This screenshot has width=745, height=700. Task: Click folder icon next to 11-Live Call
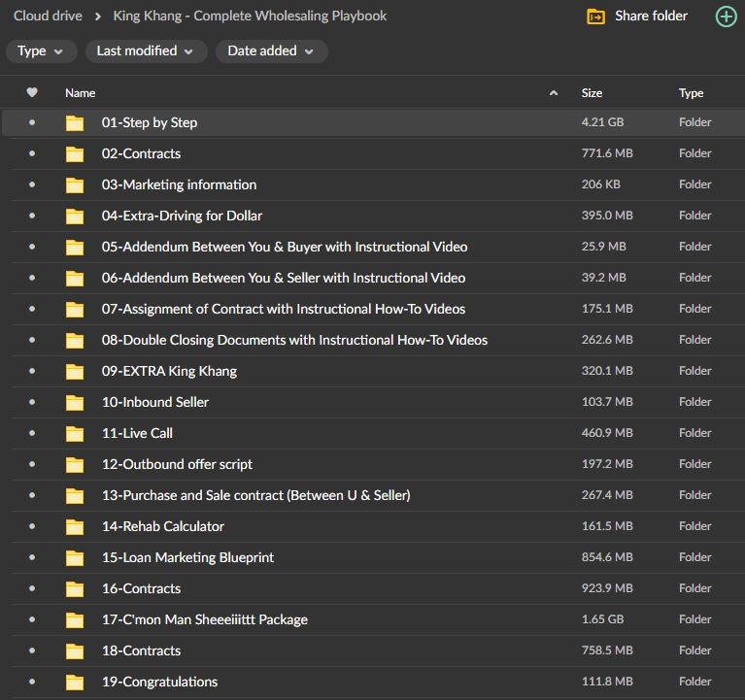[x=75, y=434]
